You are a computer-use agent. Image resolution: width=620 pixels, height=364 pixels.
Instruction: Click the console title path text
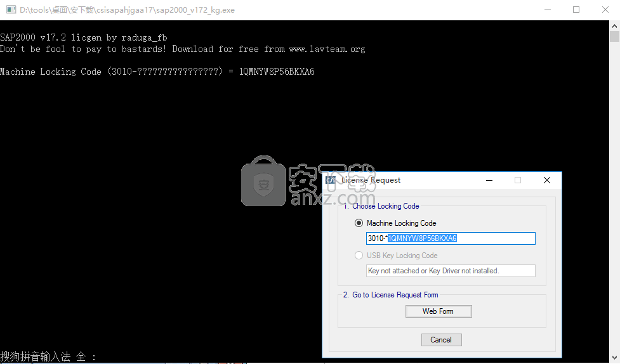(x=127, y=10)
